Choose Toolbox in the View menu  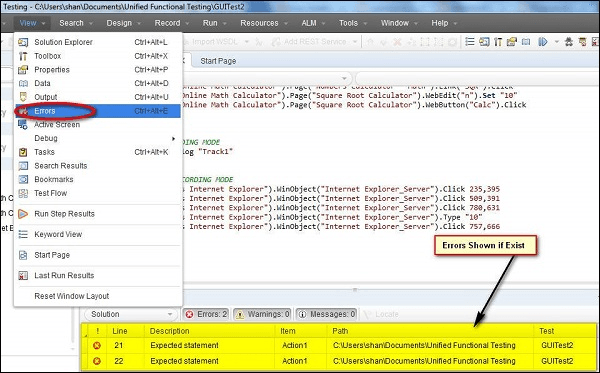tap(98, 56)
